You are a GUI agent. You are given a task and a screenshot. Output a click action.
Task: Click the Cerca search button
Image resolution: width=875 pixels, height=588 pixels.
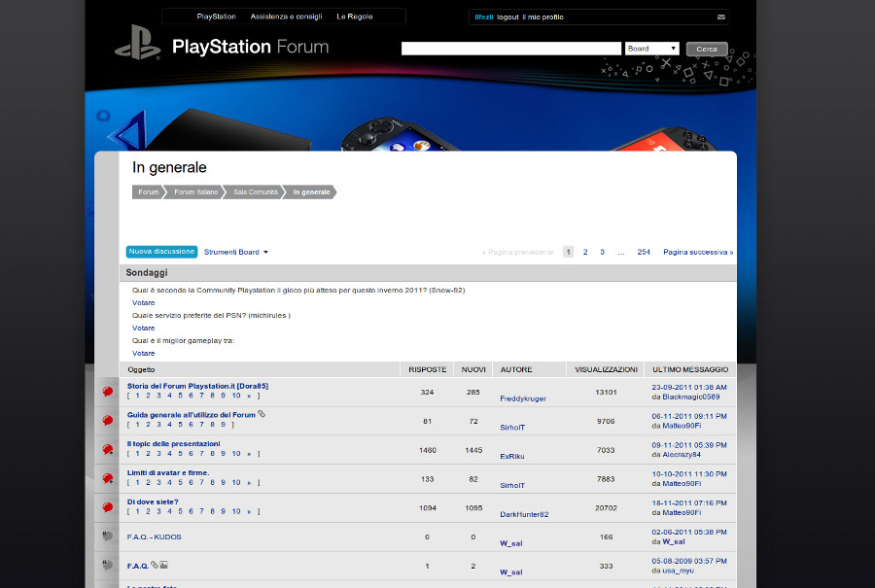pyautogui.click(x=707, y=50)
